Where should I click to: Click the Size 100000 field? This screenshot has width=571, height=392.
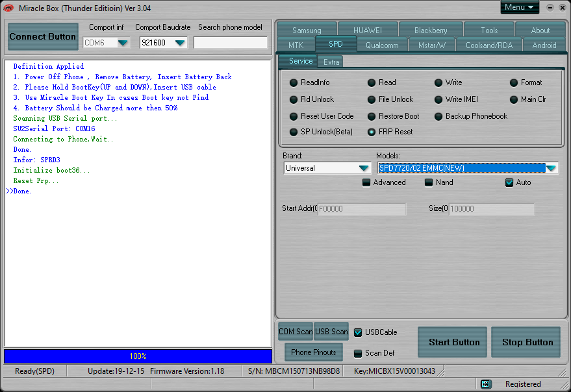pos(492,209)
